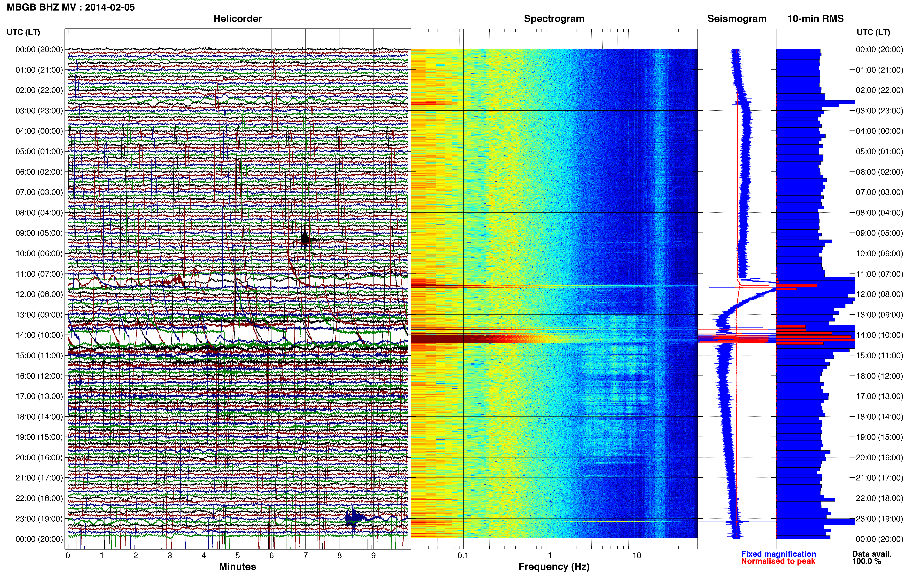
Task: Click '09:00 (05:00)' on the left time axis
Action: [39, 233]
